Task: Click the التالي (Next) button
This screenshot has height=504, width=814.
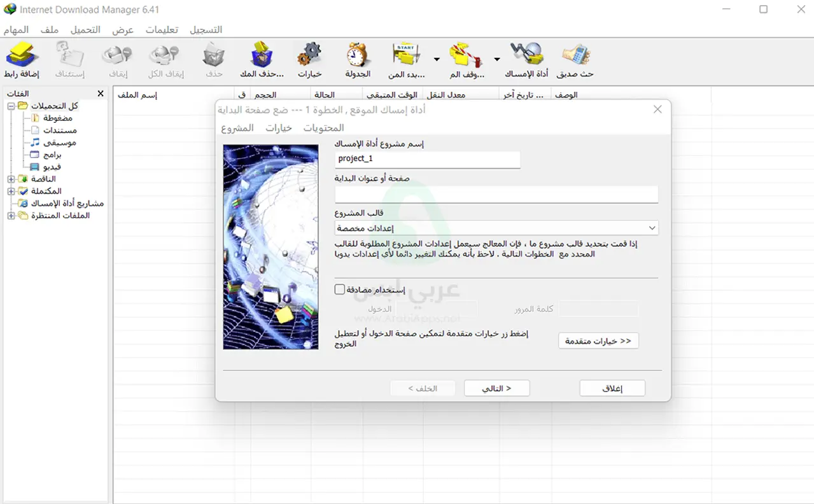Action: click(x=496, y=388)
